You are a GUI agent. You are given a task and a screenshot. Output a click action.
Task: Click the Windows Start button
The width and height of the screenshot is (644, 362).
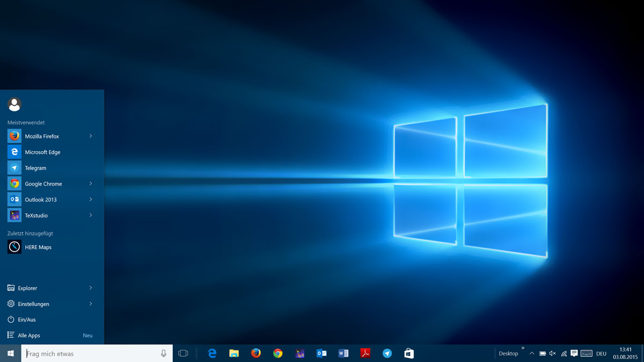10,353
